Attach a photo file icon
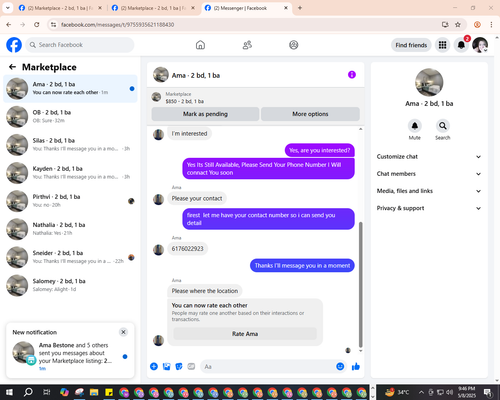The image size is (500, 400). click(x=166, y=367)
